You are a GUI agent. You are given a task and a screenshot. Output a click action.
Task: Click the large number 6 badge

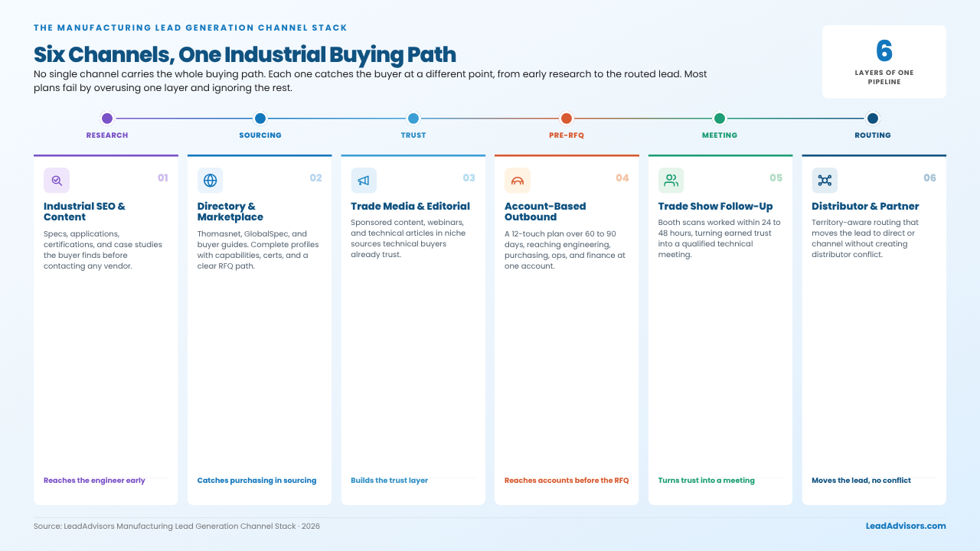pos(884,51)
